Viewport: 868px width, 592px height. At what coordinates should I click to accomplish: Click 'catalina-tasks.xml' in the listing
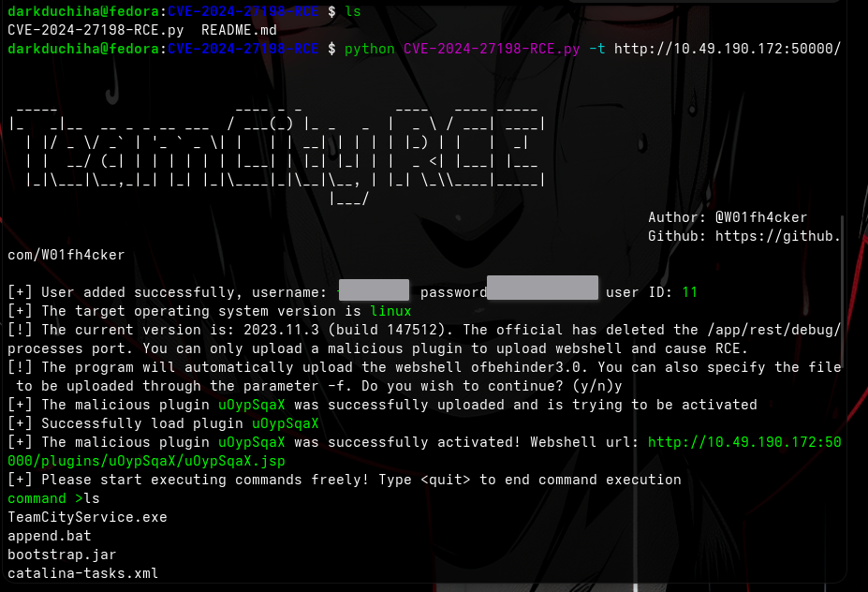tap(83, 573)
